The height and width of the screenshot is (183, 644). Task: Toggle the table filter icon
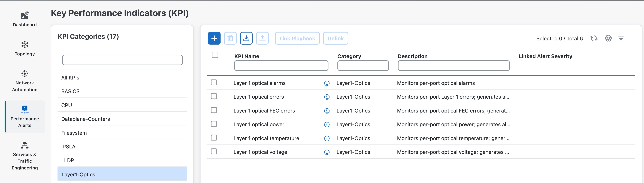621,38
